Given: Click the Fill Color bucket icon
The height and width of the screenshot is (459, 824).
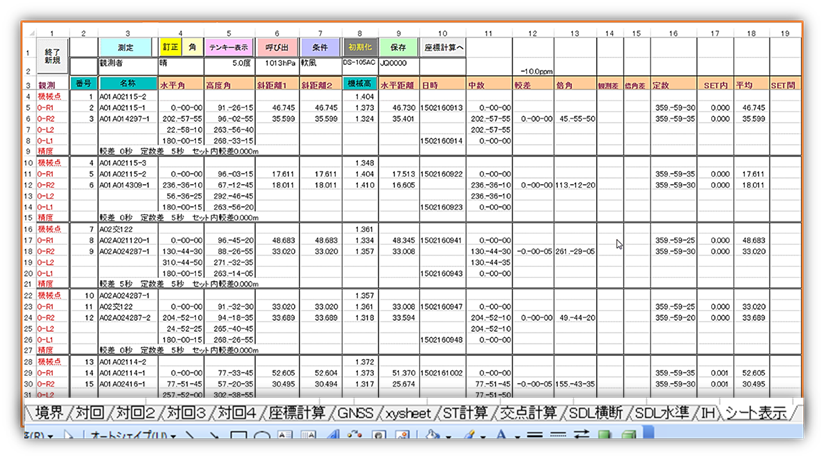Looking at the screenshot, I should [434, 437].
